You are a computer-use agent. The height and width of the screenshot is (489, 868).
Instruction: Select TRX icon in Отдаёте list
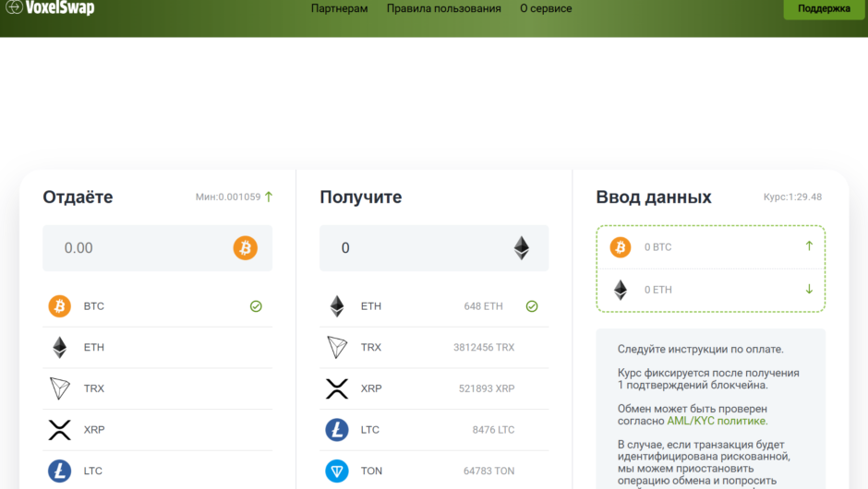60,388
